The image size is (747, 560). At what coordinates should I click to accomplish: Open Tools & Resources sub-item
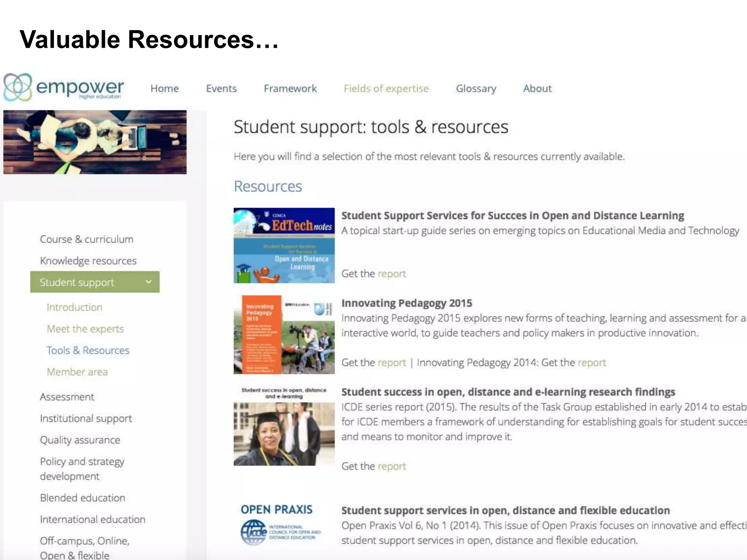click(x=88, y=350)
